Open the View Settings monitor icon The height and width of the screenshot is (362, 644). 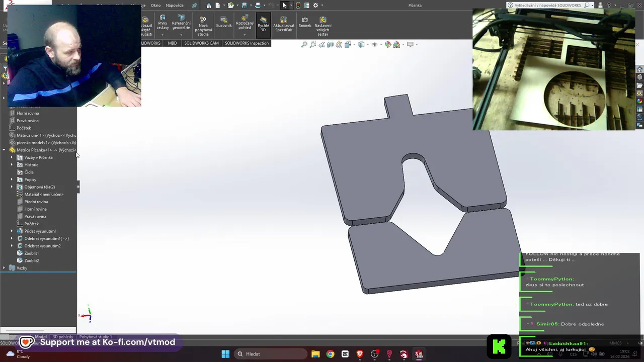click(x=410, y=45)
